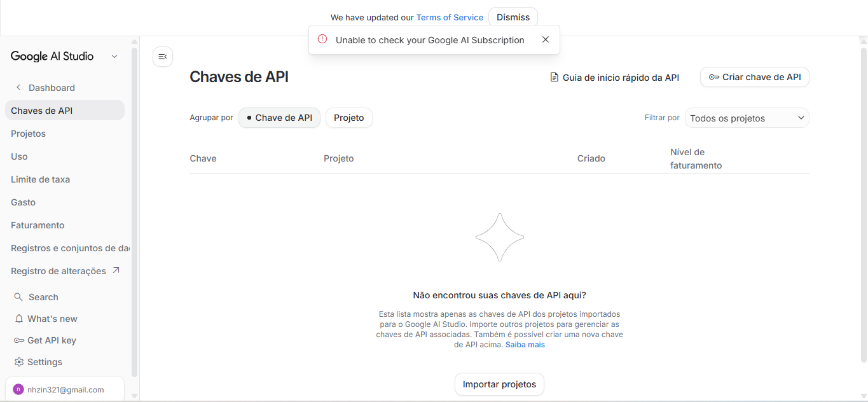868x402 pixels.
Task: Open Limite de taxa in the sidebar
Action: (40, 179)
